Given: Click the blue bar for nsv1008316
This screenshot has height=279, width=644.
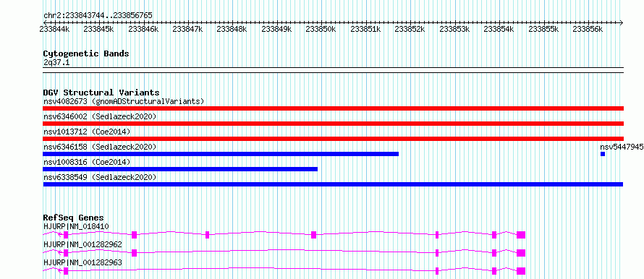Looking at the screenshot, I should tap(180, 169).
